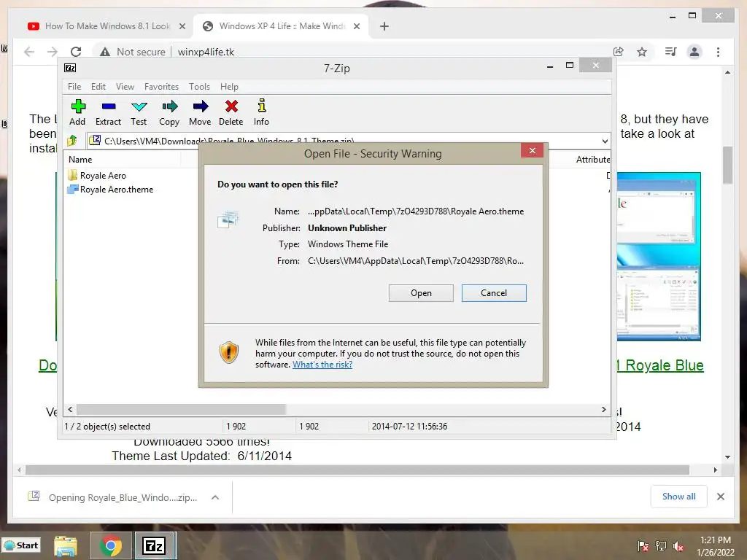This screenshot has width=747, height=560.
Task: Click the Chrome page horizontal scrollbar
Action: pyautogui.click(x=357, y=470)
